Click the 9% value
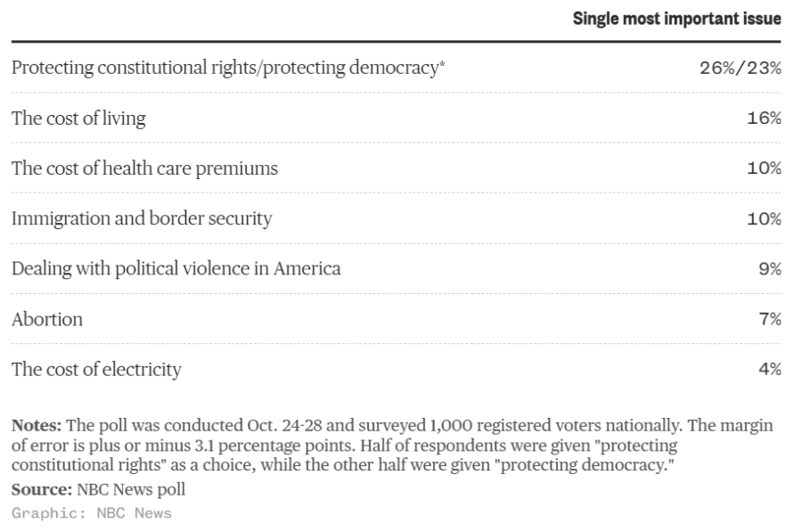 coord(770,268)
